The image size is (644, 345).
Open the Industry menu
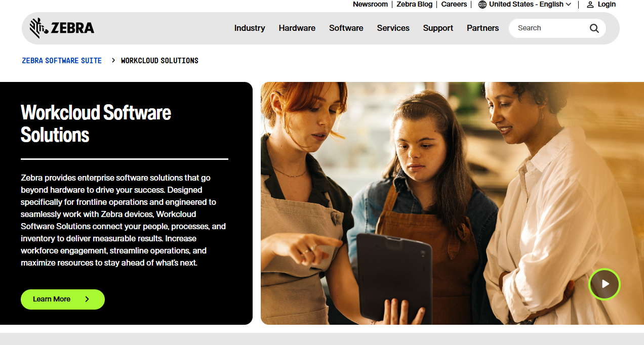[250, 28]
